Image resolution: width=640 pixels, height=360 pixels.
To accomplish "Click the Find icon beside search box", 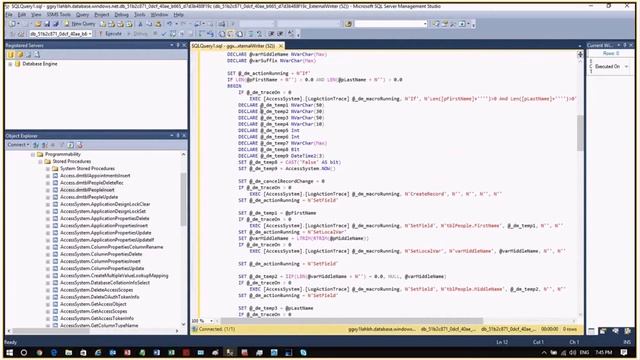I will point(348,24).
